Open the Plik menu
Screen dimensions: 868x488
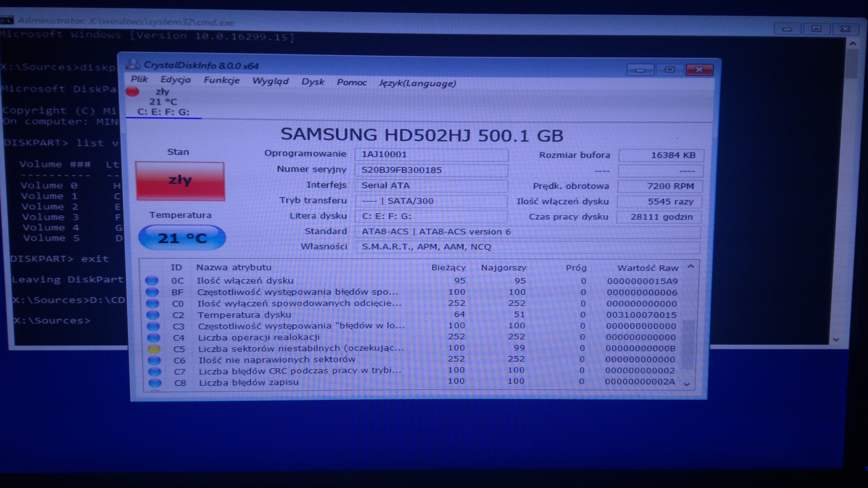pos(139,79)
